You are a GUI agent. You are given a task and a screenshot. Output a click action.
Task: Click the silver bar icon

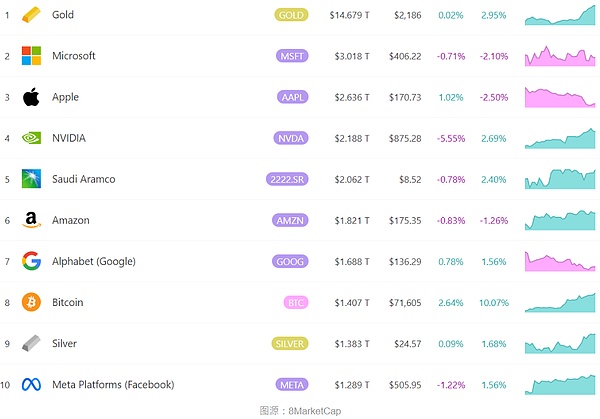click(x=31, y=343)
